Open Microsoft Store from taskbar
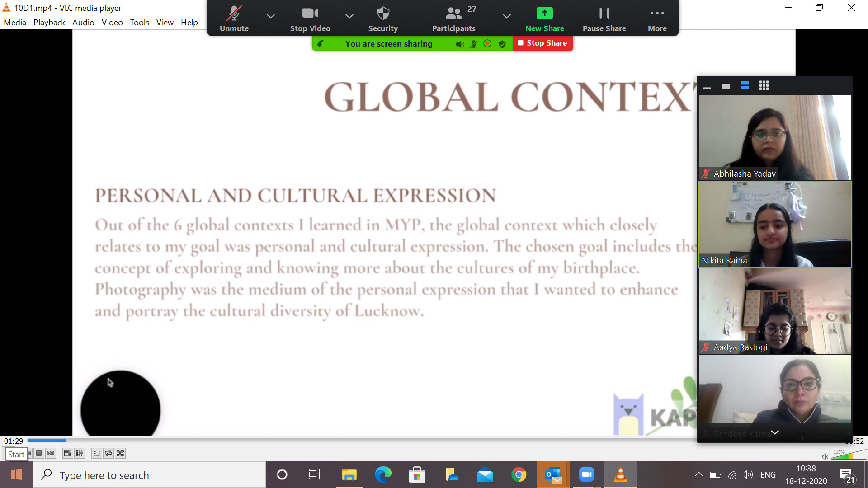 [x=417, y=474]
